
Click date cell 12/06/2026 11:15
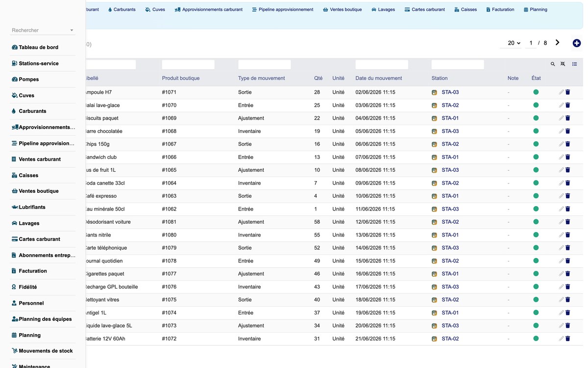375,222
